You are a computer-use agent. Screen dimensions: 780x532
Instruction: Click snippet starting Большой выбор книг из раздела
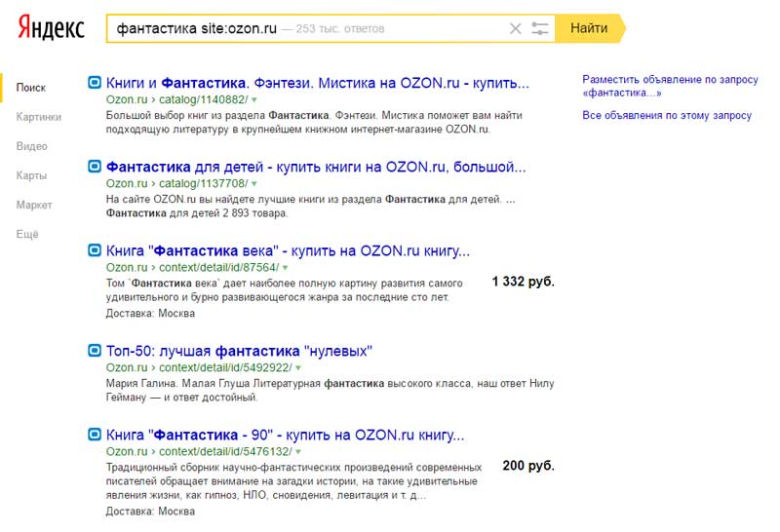pyautogui.click(x=314, y=123)
